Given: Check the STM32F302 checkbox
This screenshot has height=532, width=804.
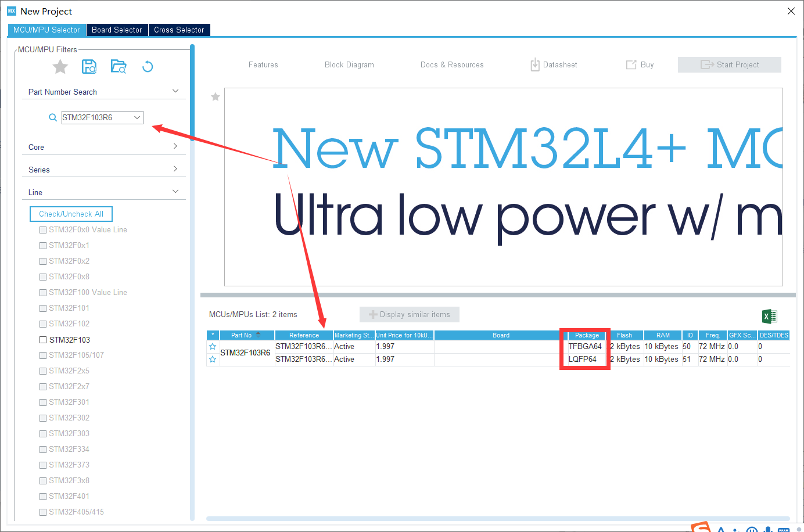Looking at the screenshot, I should pos(43,418).
